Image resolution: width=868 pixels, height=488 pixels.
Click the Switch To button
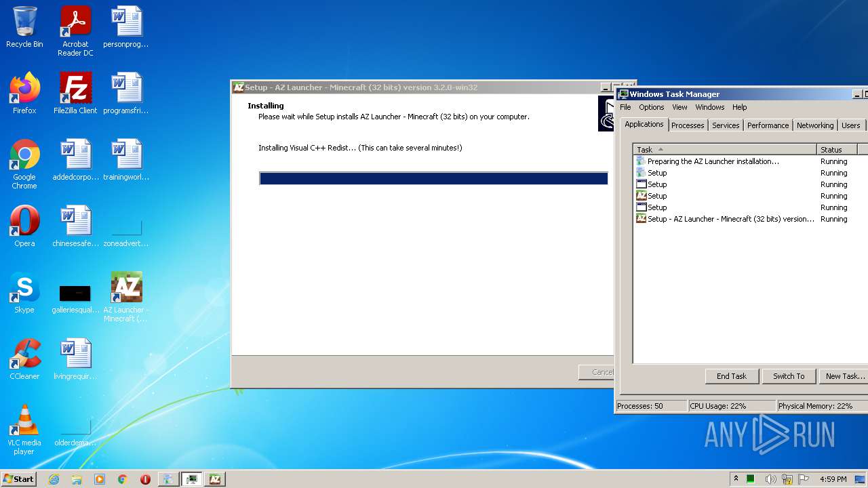[788, 376]
